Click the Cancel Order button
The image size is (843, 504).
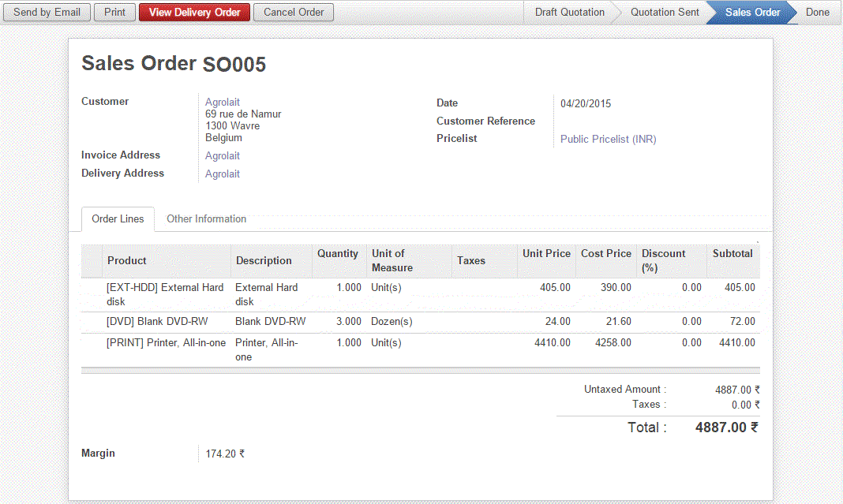click(293, 12)
